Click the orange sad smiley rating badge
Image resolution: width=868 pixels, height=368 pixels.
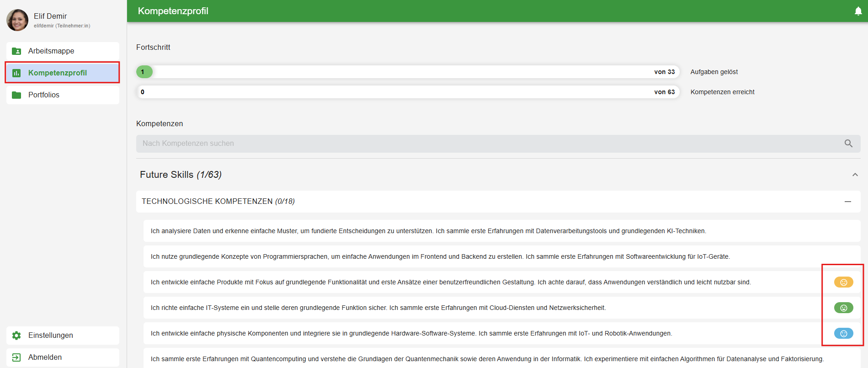point(843,283)
